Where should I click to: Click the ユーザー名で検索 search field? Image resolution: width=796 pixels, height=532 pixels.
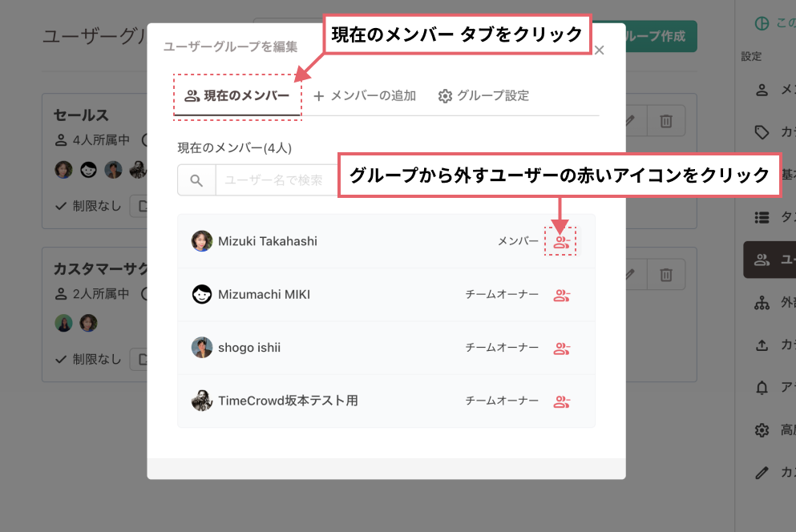pyautogui.click(x=273, y=179)
